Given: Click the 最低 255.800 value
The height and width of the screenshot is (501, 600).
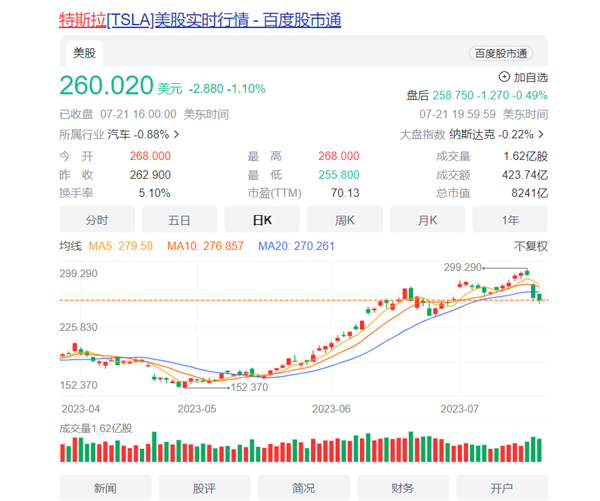Looking at the screenshot, I should (x=339, y=175).
